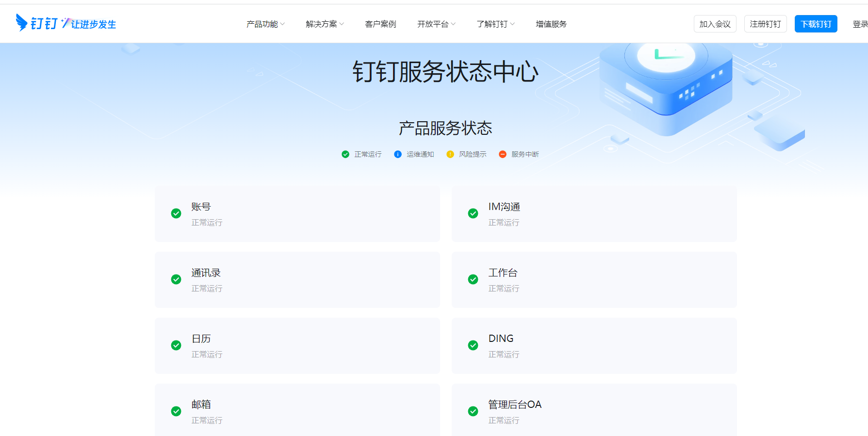Click the 正常运行 status under 邮箱

[x=207, y=420]
